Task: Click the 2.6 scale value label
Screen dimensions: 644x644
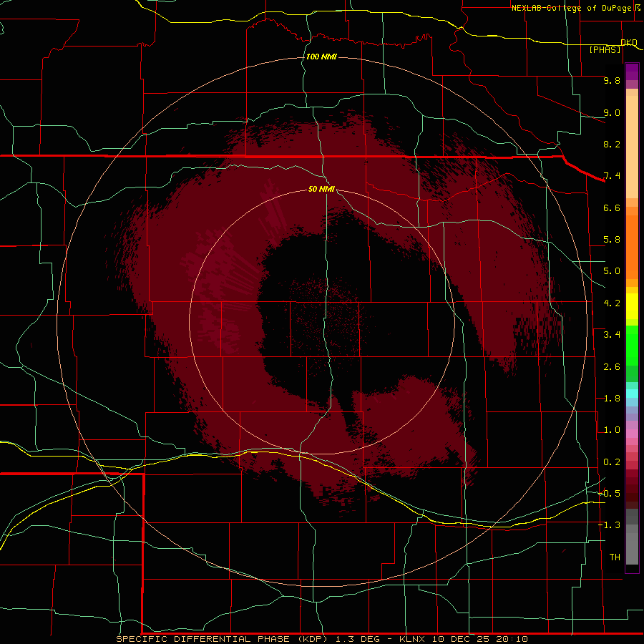Action: [612, 367]
